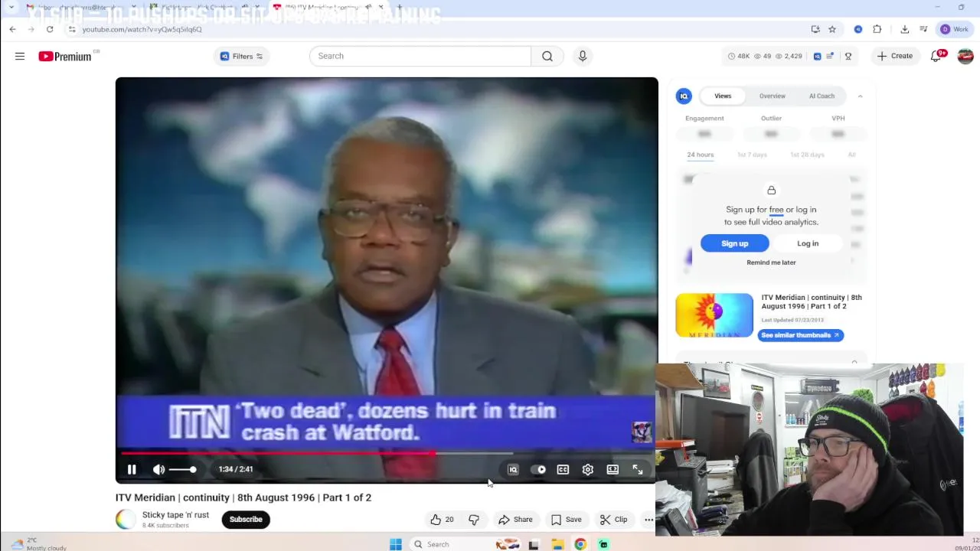980x551 pixels.
Task: Start voice search with microphone icon
Action: click(x=583, y=56)
